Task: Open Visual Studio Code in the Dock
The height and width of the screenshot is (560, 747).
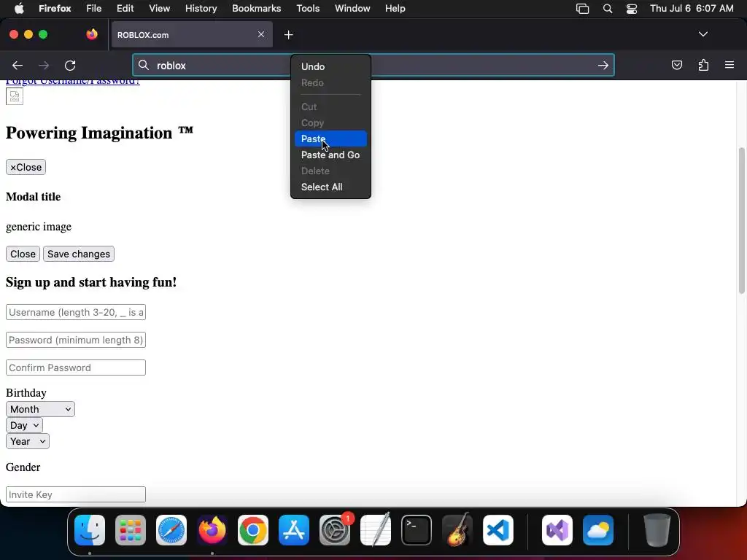Action: (498, 530)
